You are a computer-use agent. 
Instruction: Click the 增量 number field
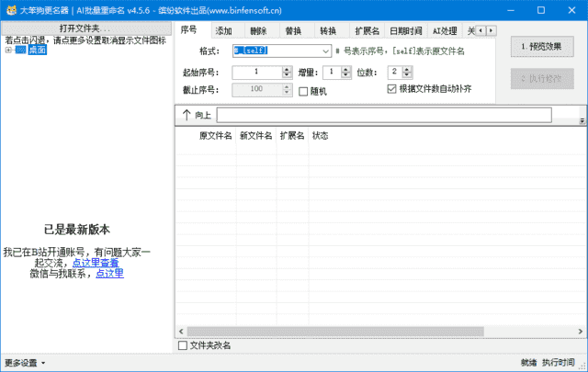click(332, 73)
